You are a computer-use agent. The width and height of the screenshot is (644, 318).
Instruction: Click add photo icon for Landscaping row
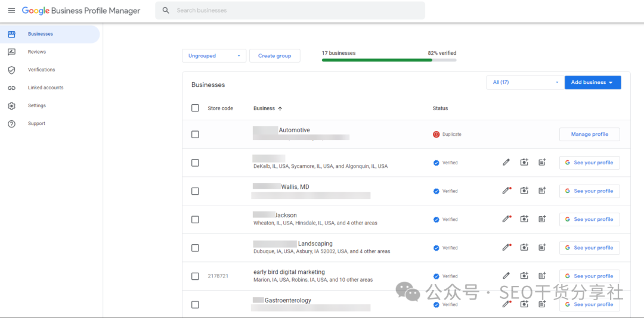[524, 247]
